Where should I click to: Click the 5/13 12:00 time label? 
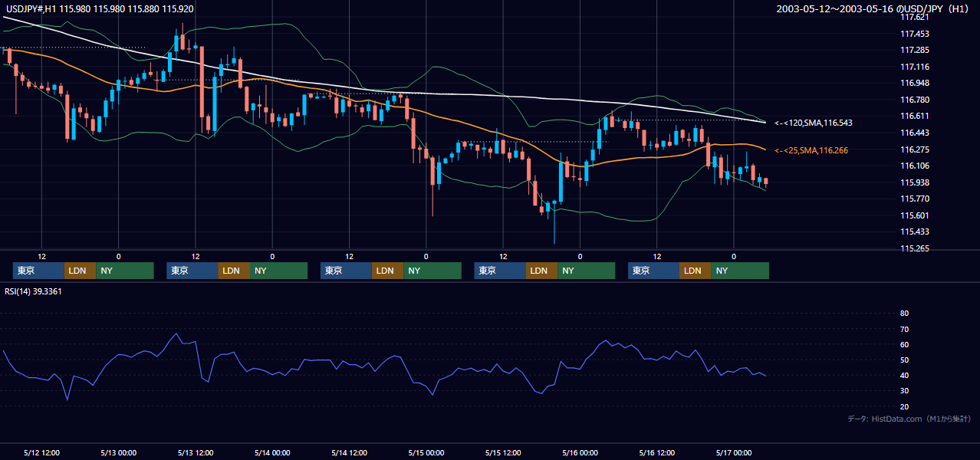196,453
